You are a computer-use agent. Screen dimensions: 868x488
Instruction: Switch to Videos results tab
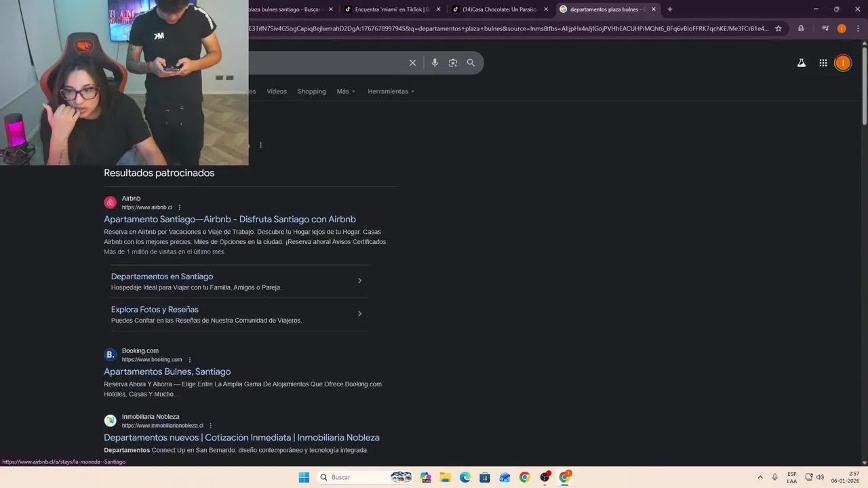click(x=277, y=91)
